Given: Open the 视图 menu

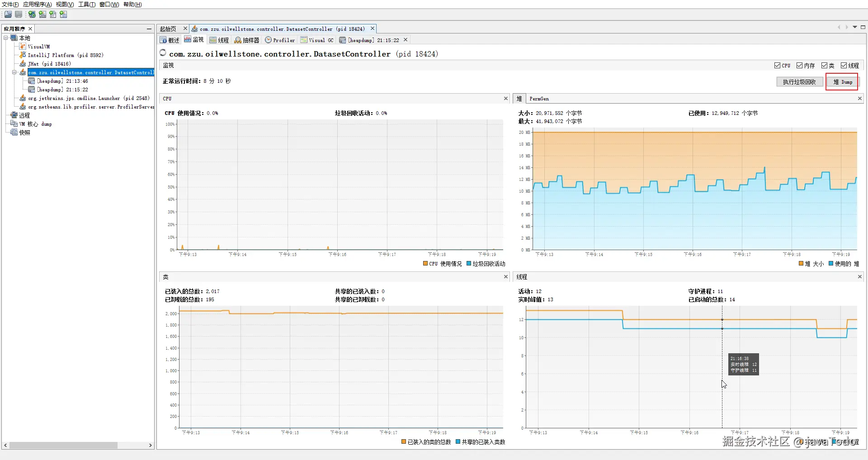Looking at the screenshot, I should point(65,5).
